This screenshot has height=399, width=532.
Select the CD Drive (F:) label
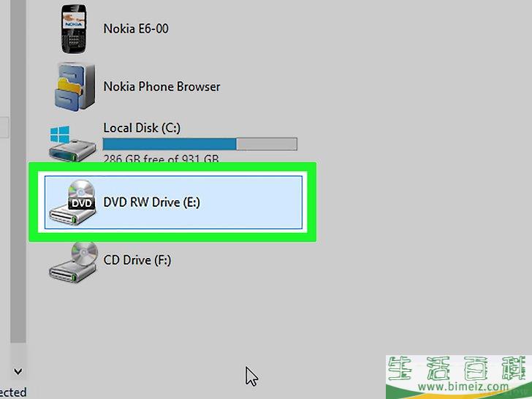click(137, 260)
